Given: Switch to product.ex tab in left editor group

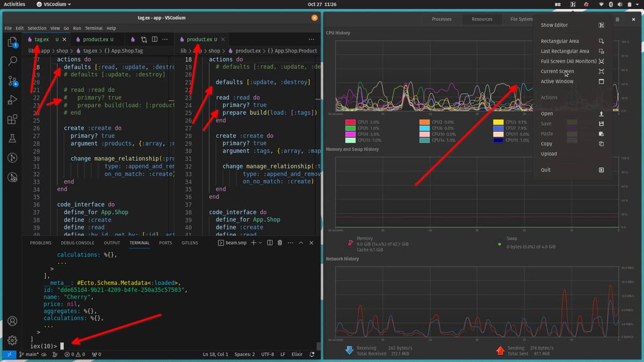Looking at the screenshot, I should tap(98, 39).
